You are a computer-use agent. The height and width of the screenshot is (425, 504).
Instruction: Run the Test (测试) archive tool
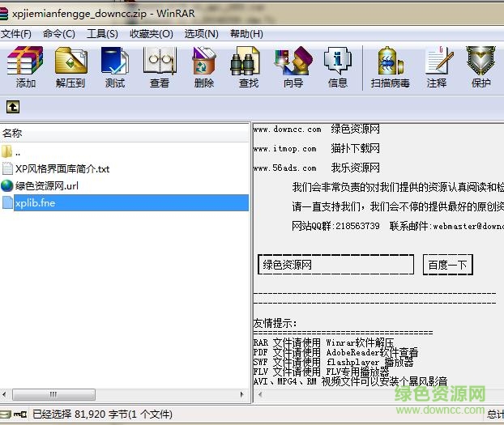(x=115, y=67)
